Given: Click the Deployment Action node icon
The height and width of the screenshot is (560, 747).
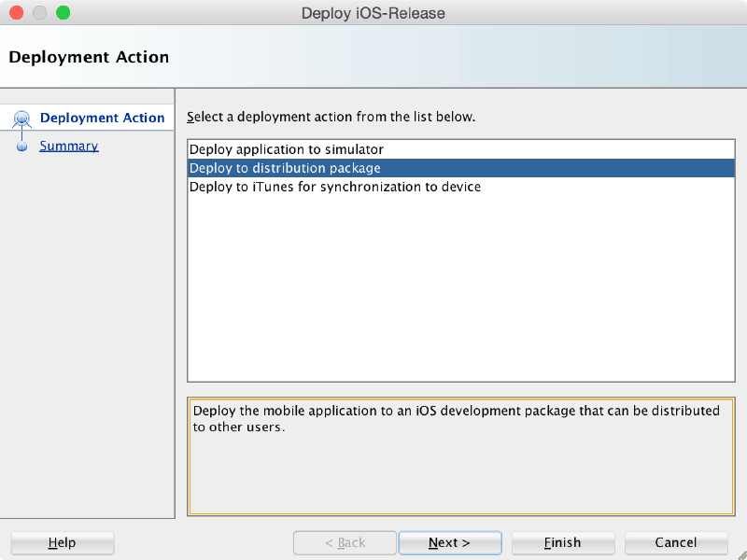Looking at the screenshot, I should (22, 117).
